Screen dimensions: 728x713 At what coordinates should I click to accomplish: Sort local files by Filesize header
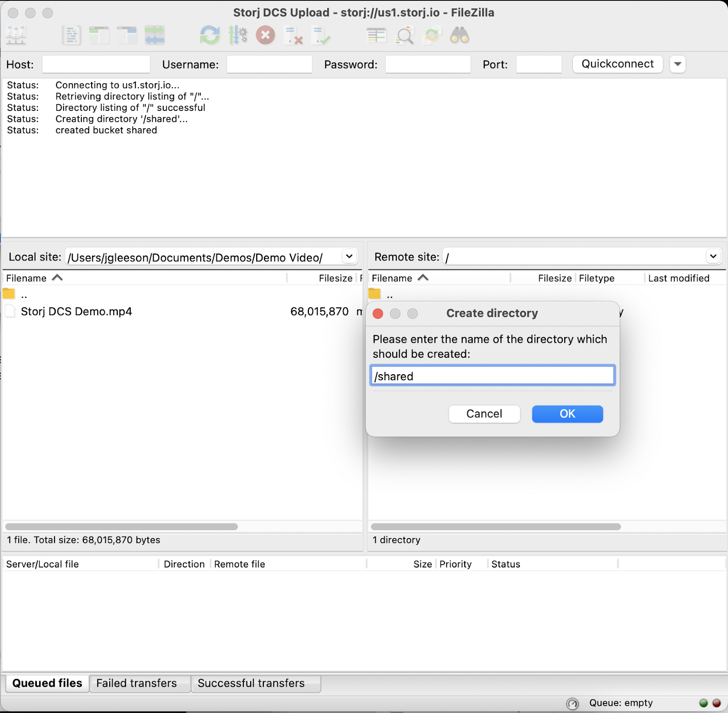(323, 278)
